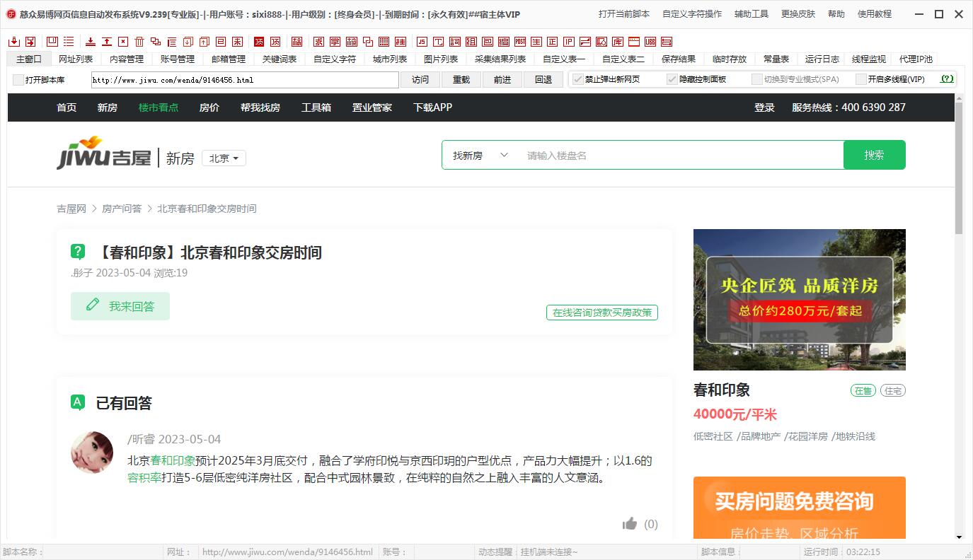Click the import script tray icon
This screenshot has height=560, width=973.
[x=13, y=42]
